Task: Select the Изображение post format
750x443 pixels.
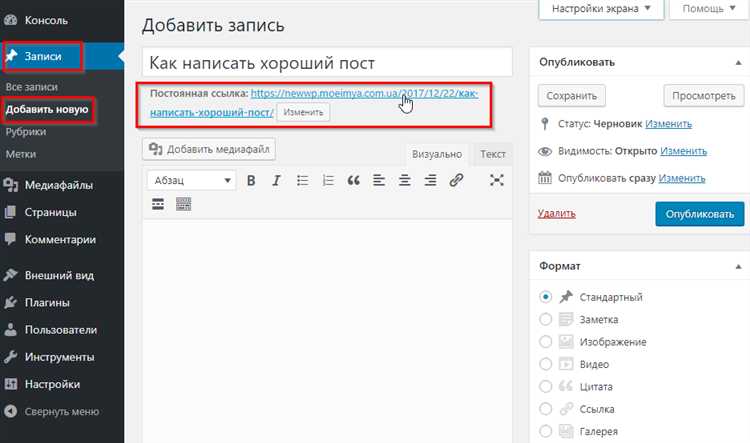Action: tap(545, 342)
